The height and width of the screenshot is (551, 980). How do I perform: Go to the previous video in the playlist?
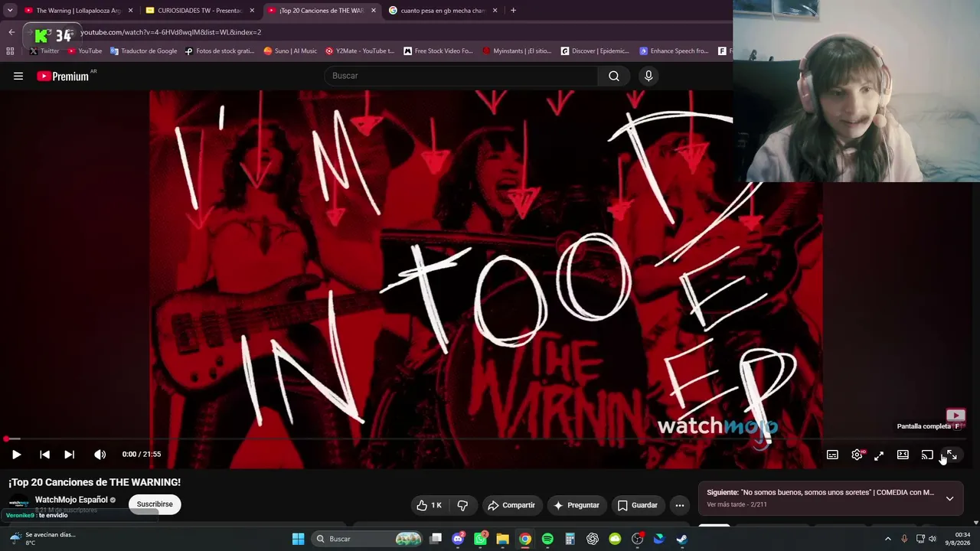click(45, 455)
